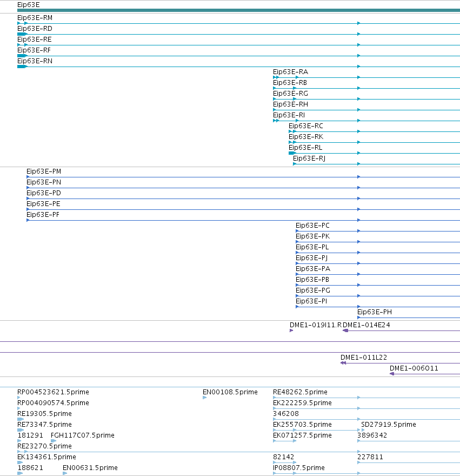
Task: Select EST FGH117C07.5prime
Action: coord(83,435)
